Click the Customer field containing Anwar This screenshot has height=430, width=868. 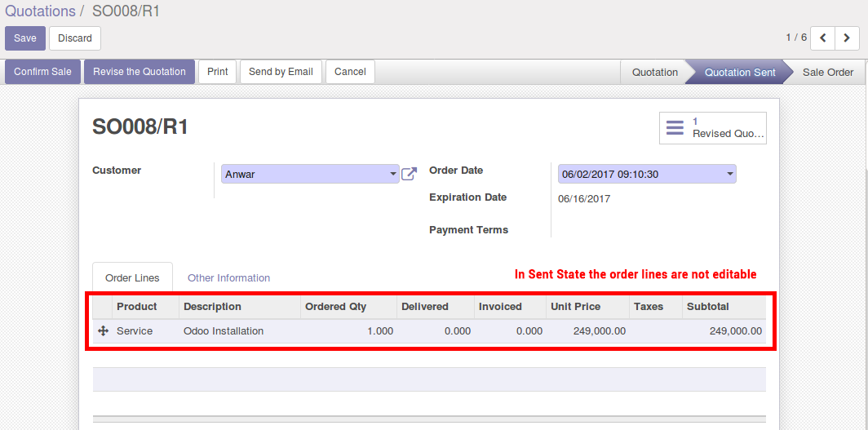coord(310,174)
